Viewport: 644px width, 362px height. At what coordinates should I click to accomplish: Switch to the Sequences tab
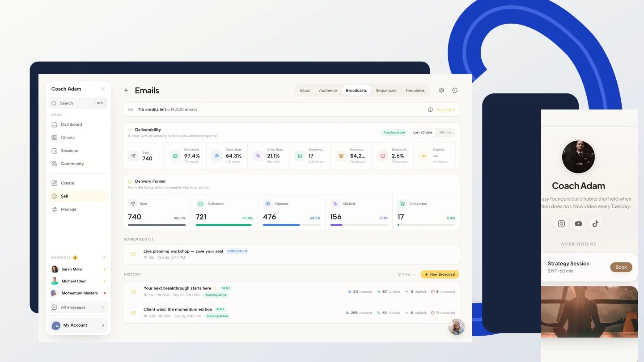[x=386, y=90]
